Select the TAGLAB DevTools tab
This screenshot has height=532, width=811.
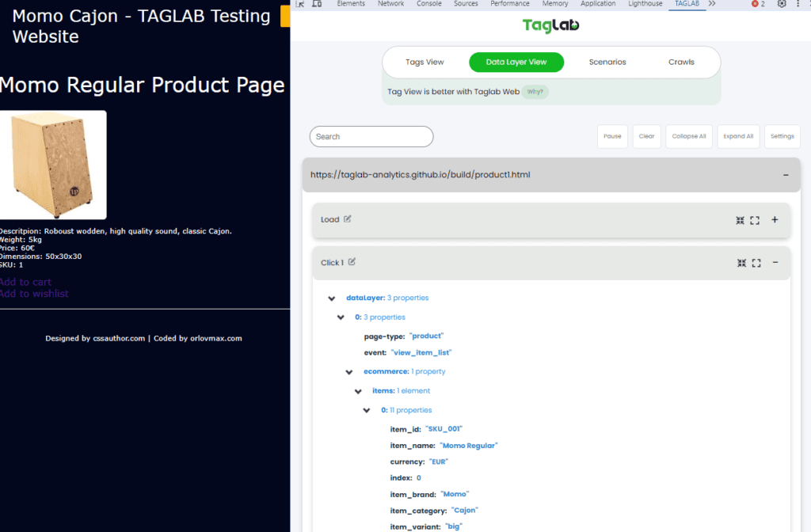point(687,4)
